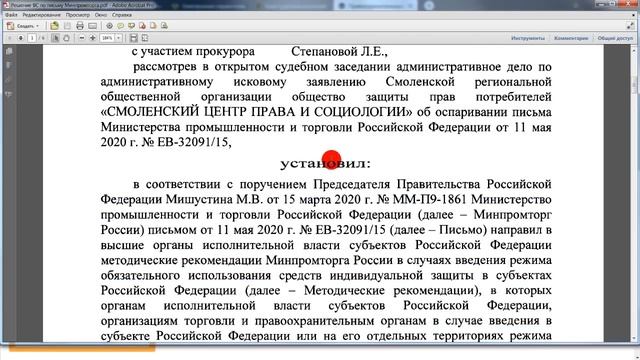Viewport: 640px width, 360px height.
Task: Open the fourth navigation pane icon
Action: pos(9,94)
